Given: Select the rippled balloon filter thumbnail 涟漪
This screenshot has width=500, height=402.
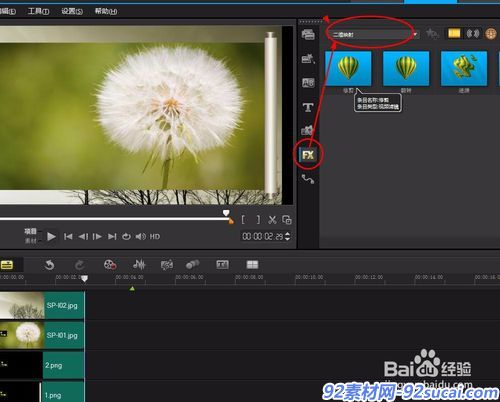Looking at the screenshot, I should tap(464, 68).
